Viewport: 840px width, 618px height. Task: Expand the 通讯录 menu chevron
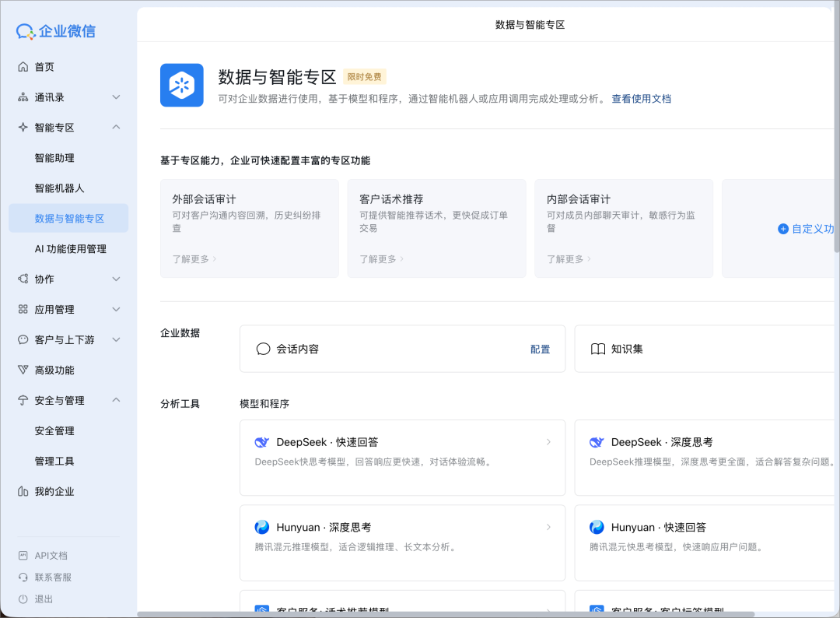click(116, 97)
